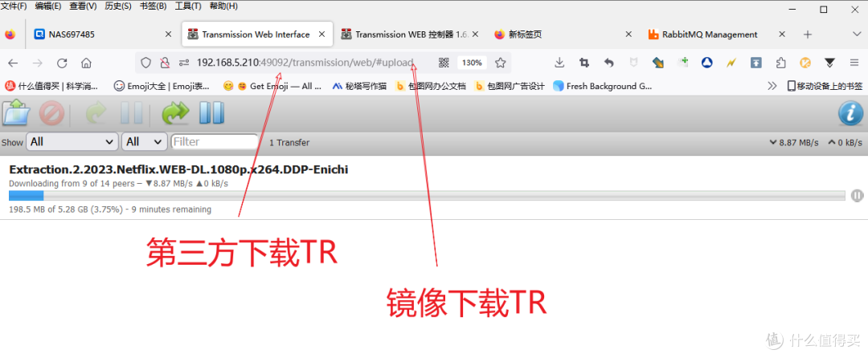Reload the current page
Viewport: 868px width, 358px height.
coord(62,63)
